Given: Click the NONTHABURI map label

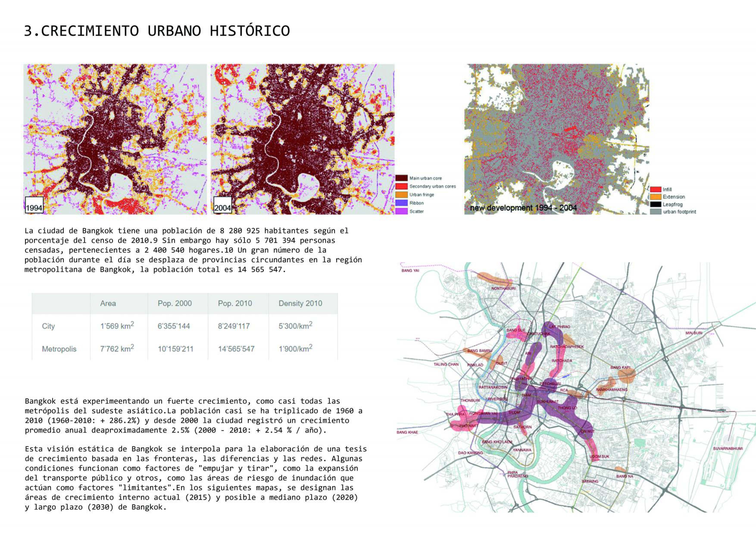Looking at the screenshot, I should [x=503, y=289].
